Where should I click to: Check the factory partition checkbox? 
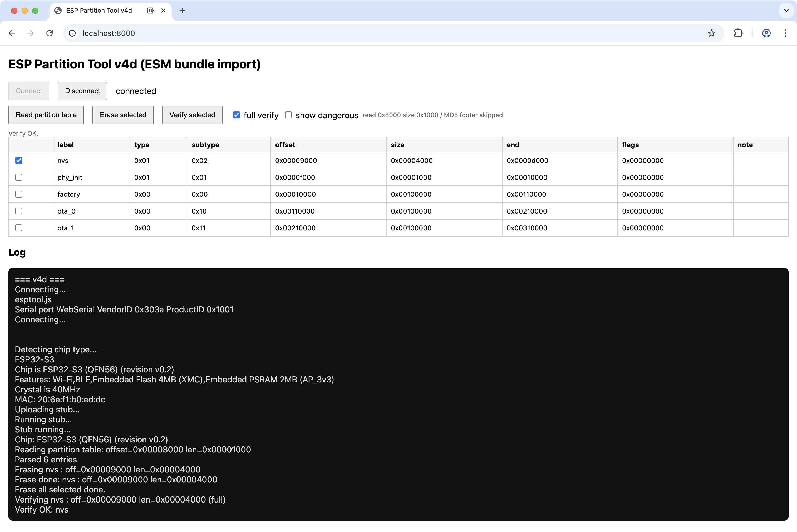coord(19,194)
